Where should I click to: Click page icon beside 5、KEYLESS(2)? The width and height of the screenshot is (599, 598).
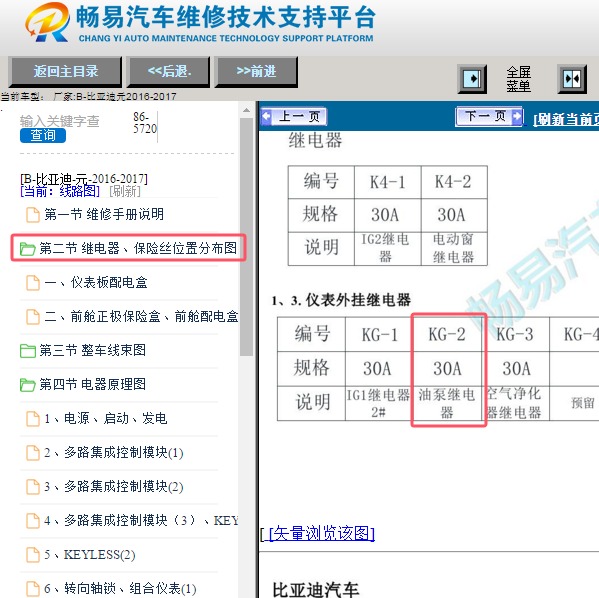pos(32,555)
